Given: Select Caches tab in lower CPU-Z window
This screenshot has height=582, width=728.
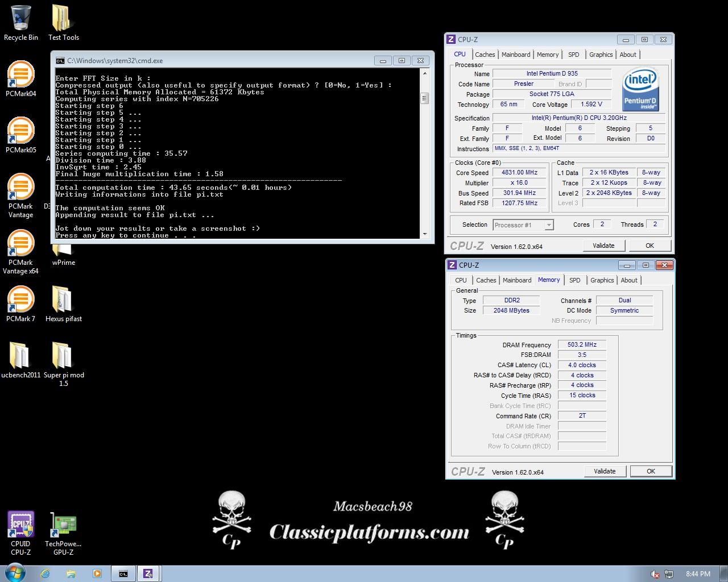Looking at the screenshot, I should 486,280.
